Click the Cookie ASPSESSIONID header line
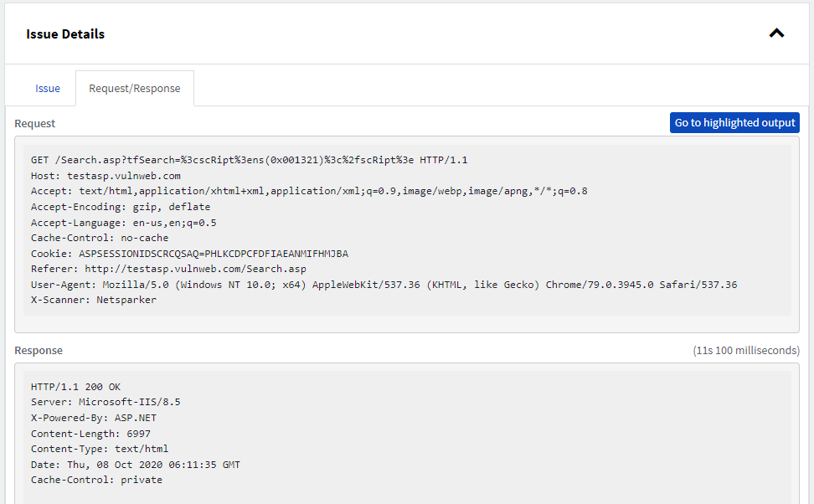The image size is (814, 504). (189, 254)
